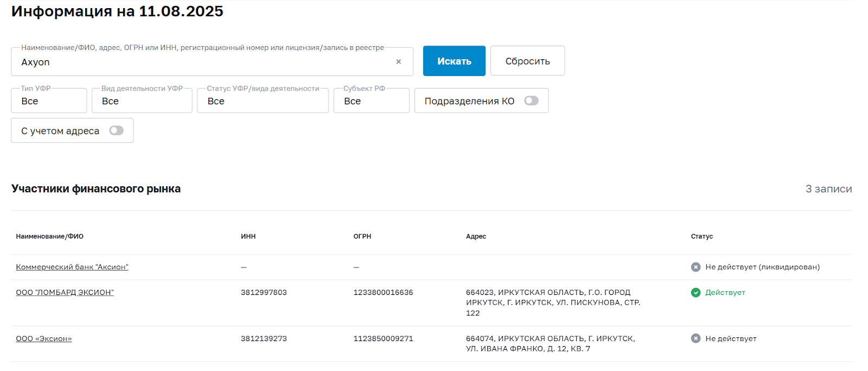Open the Коммерческий банк "Аксион" link
The image size is (868, 371).
coord(72,267)
